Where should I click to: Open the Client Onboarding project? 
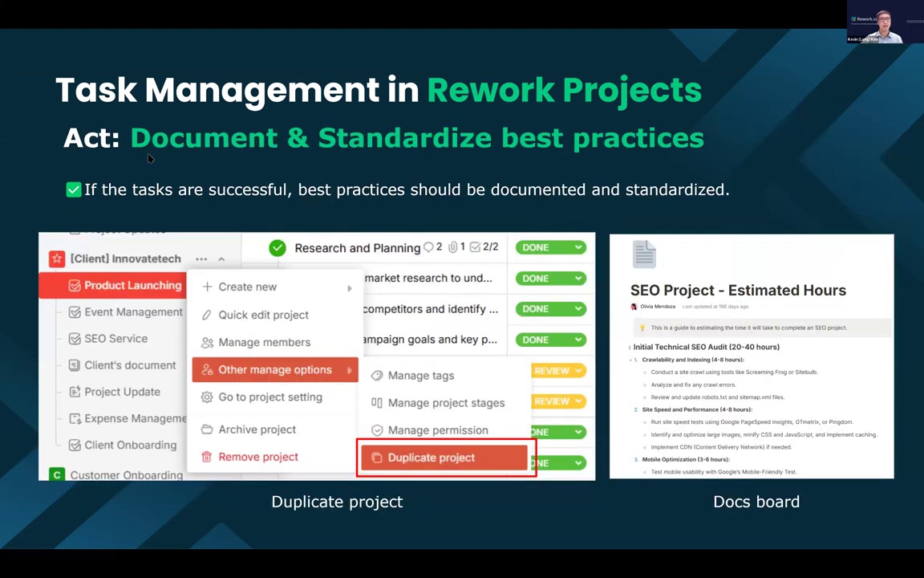130,445
